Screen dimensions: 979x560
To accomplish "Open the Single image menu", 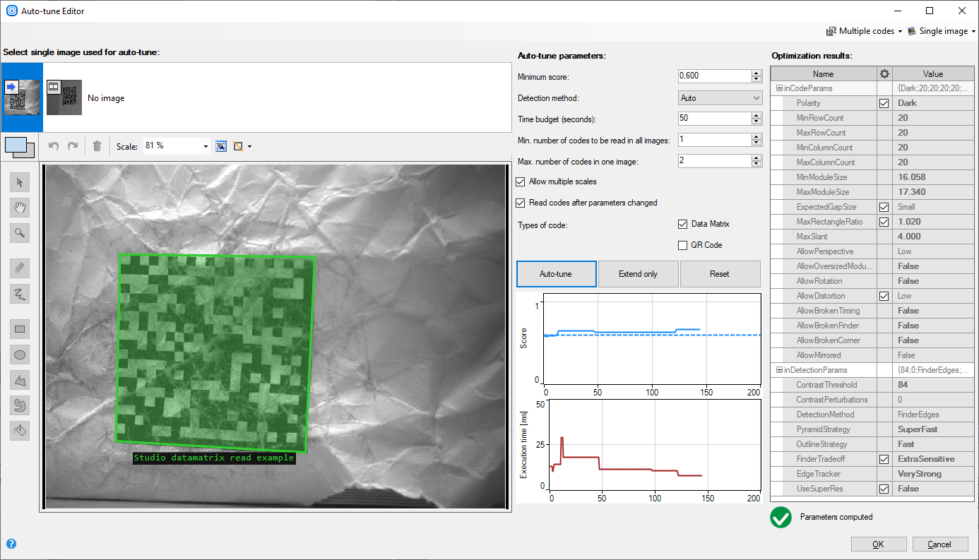I will pos(942,31).
